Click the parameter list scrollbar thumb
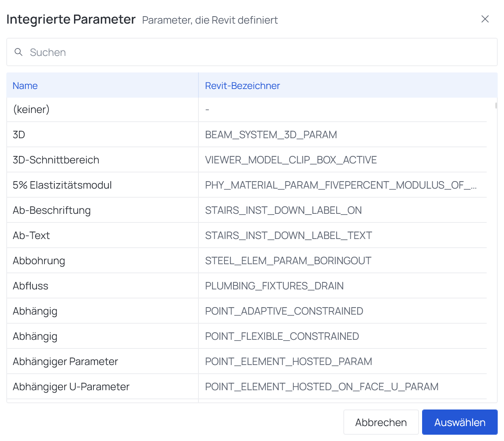This screenshot has width=504, height=441. [496, 106]
